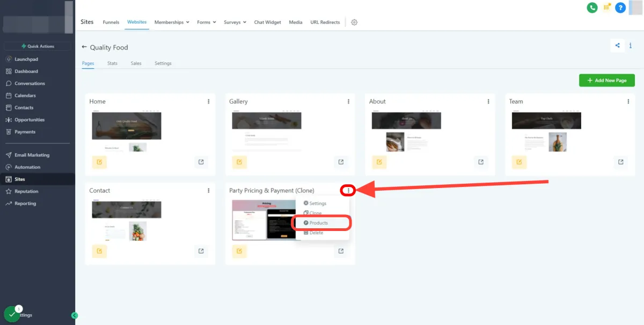This screenshot has width=644, height=325.
Task: Open Team page preview in new tab
Action: [x=621, y=162]
